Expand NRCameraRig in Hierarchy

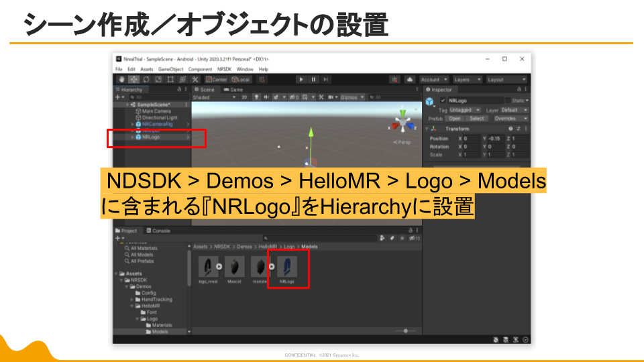coord(132,124)
